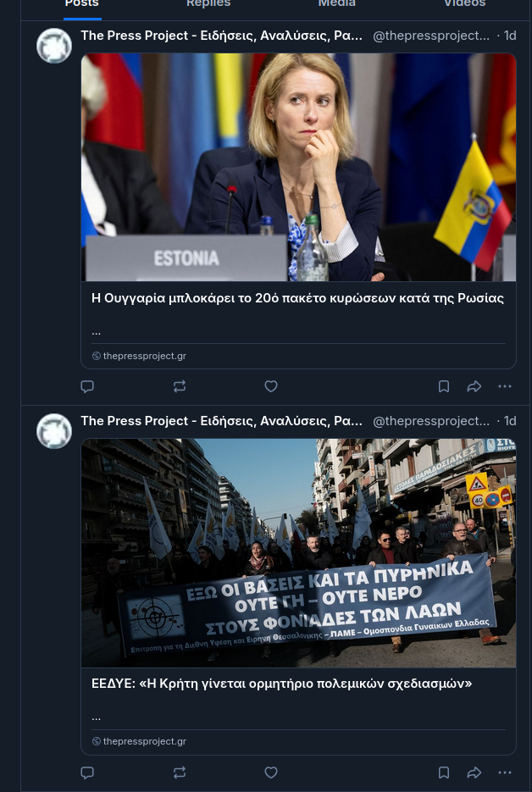Share the Hungary sanctions post
This screenshot has height=792, width=532.
(x=474, y=386)
